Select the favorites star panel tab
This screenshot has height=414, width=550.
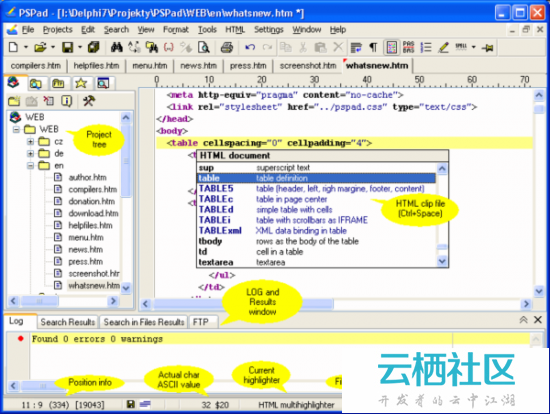(x=81, y=84)
